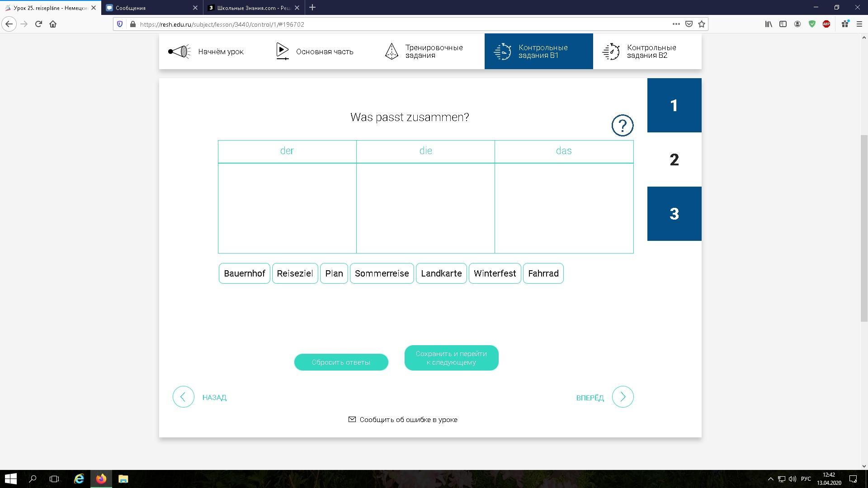Image resolution: width=868 pixels, height=488 pixels.
Task: Switch to Контрольные задания В2 tab
Action: point(647,52)
